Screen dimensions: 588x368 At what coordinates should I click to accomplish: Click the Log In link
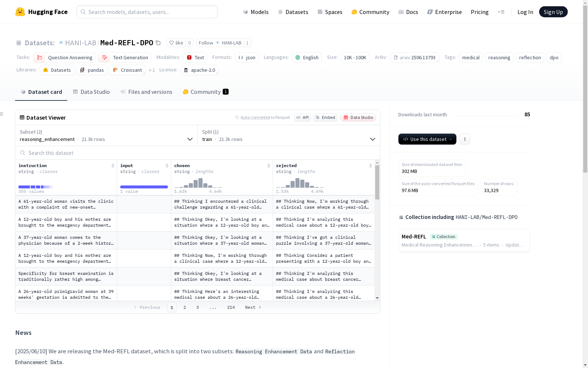(525, 12)
